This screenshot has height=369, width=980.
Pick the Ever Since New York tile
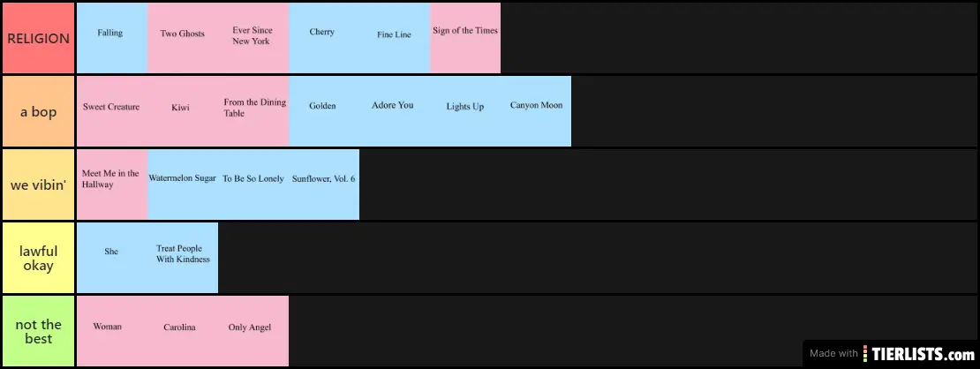253,38
